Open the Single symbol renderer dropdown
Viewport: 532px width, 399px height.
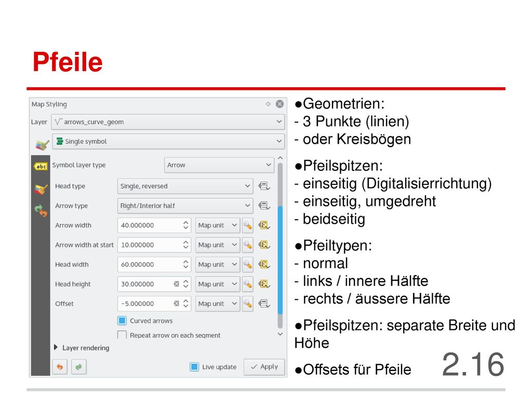point(168,141)
